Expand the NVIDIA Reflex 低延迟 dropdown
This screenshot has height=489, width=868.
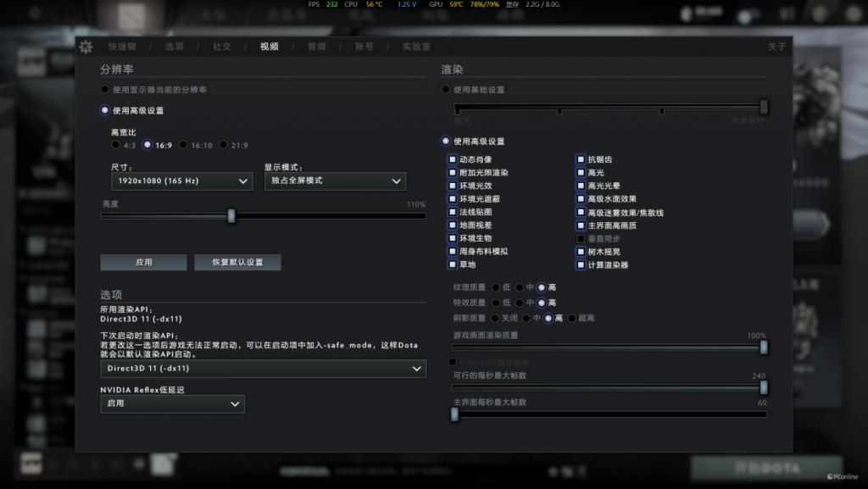tap(172, 404)
